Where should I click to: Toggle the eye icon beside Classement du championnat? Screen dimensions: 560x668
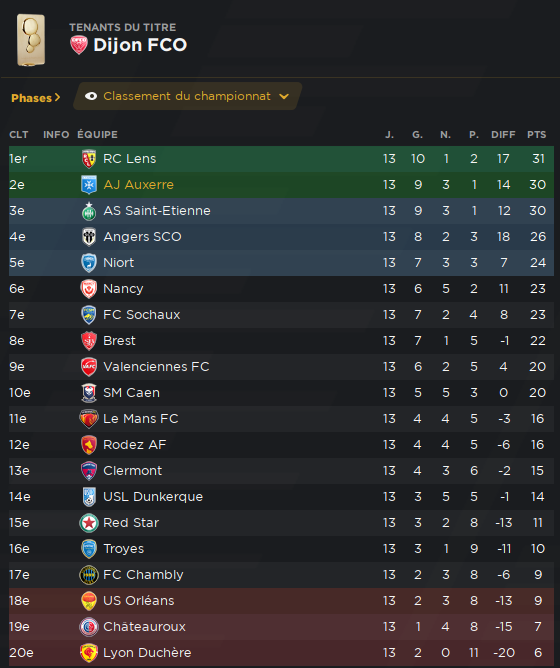91,96
